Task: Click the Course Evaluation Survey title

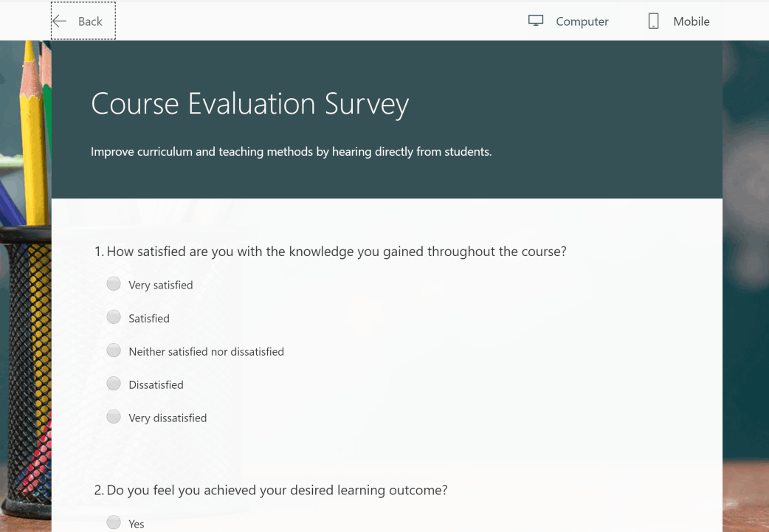Action: pyautogui.click(x=249, y=103)
